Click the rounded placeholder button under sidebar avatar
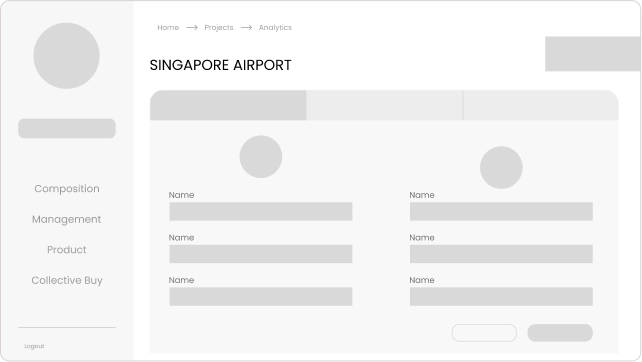 [x=67, y=128]
